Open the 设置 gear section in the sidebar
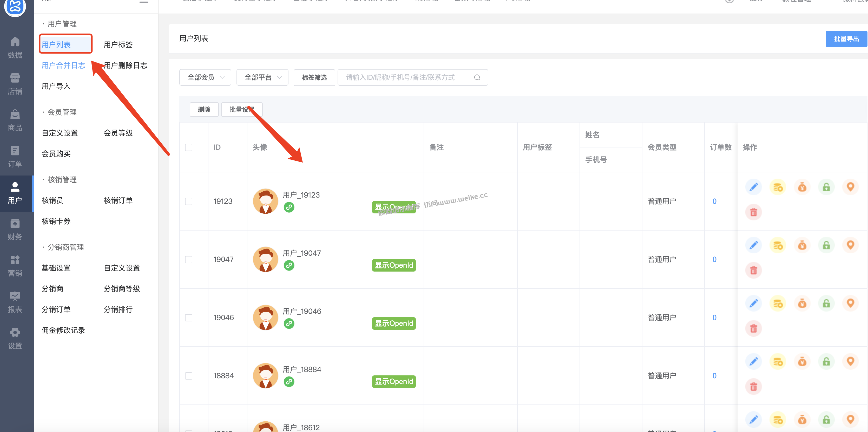Screen dimensions: 868x432 pos(15,338)
